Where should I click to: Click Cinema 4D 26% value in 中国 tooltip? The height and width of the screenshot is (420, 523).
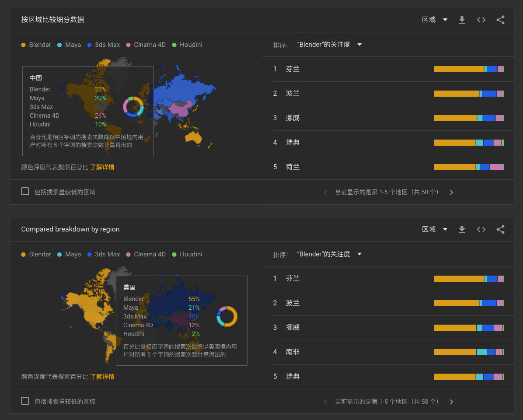click(x=101, y=116)
